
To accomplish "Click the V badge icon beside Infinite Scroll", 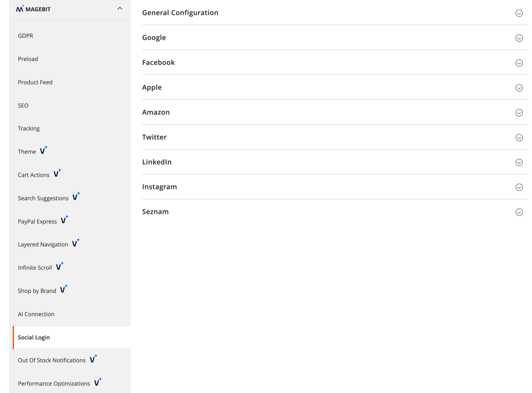I will [x=60, y=266].
